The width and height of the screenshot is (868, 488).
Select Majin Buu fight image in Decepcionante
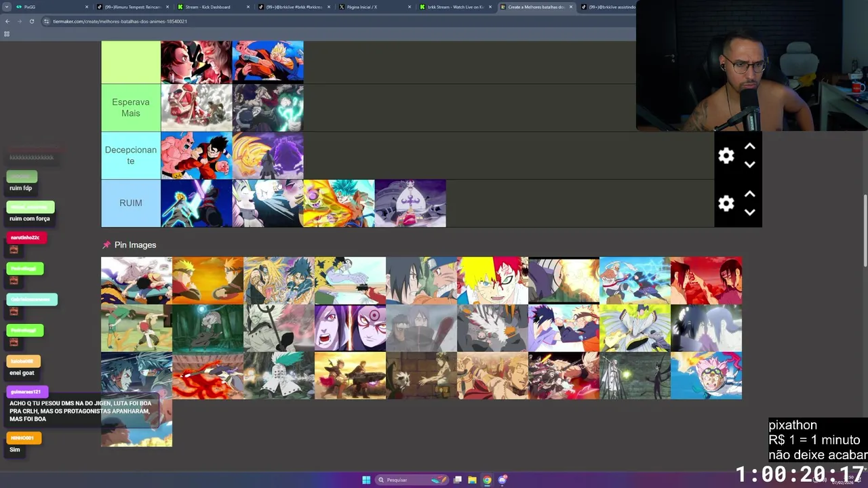pyautogui.click(x=197, y=155)
